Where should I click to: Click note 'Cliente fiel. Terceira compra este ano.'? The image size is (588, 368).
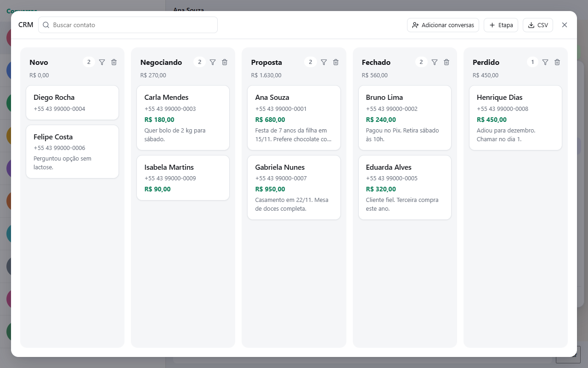pyautogui.click(x=402, y=204)
